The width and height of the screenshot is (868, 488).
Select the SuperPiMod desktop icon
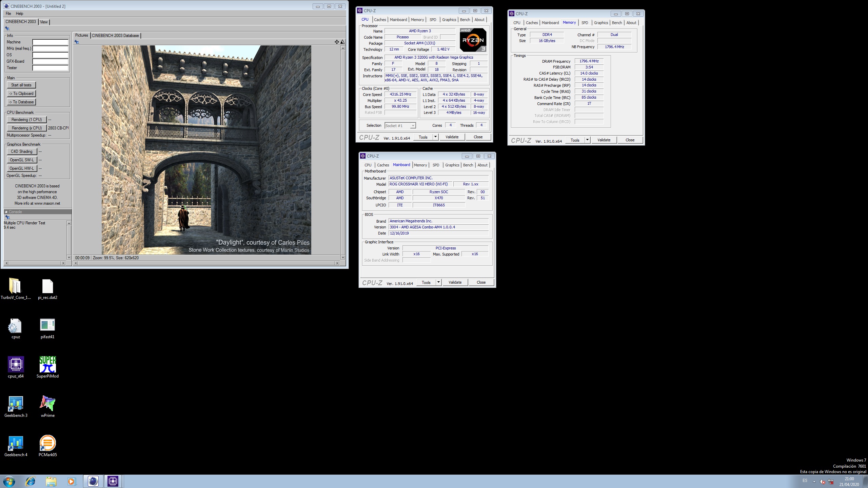coord(47,367)
